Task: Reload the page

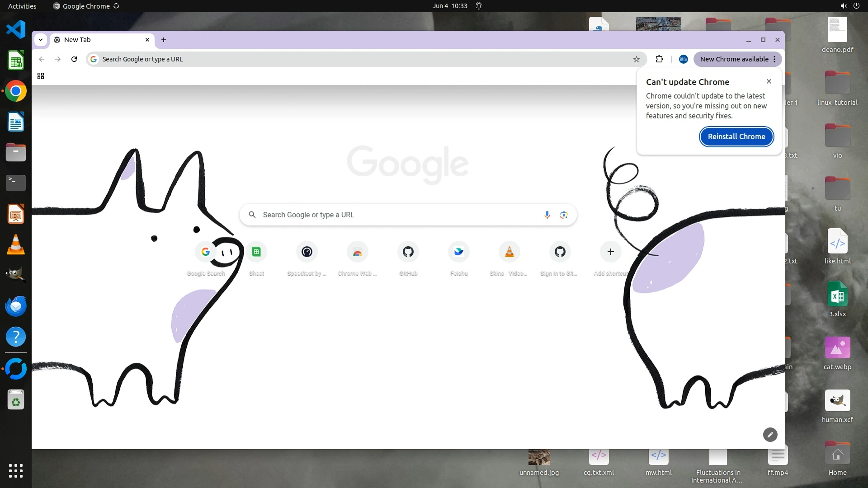Action: [x=74, y=59]
